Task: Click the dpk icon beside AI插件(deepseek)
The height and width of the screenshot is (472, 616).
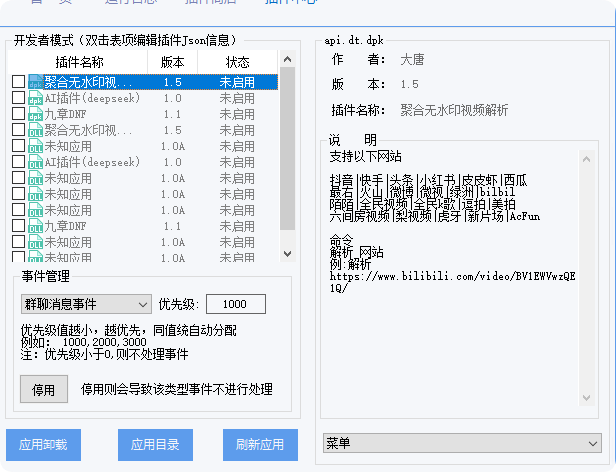Action: click(35, 98)
